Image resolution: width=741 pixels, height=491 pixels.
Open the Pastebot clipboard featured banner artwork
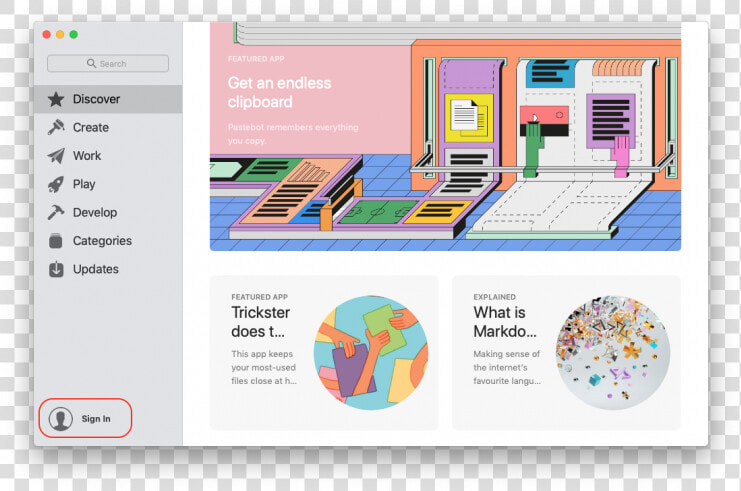[445, 136]
